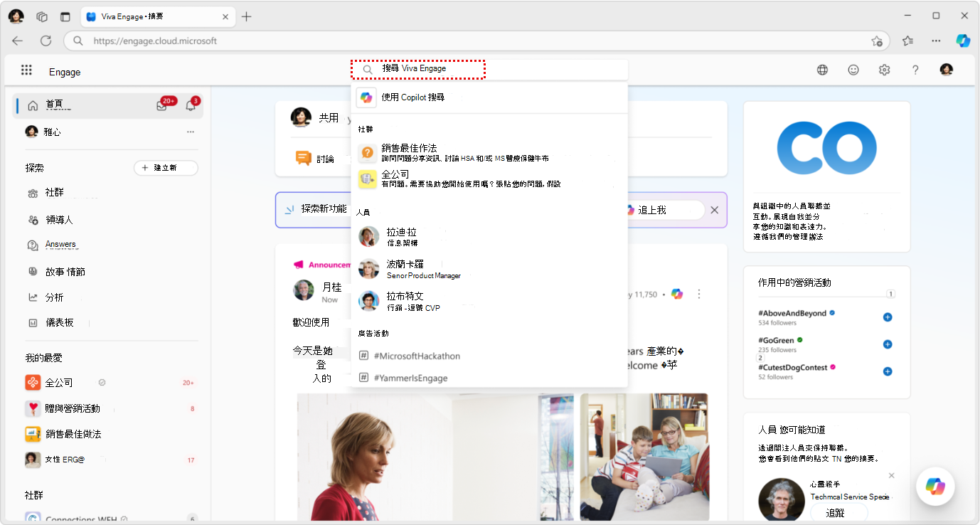980x525 pixels.
Task: Open the #MicrosoftHackathon campaign result
Action: (489, 356)
